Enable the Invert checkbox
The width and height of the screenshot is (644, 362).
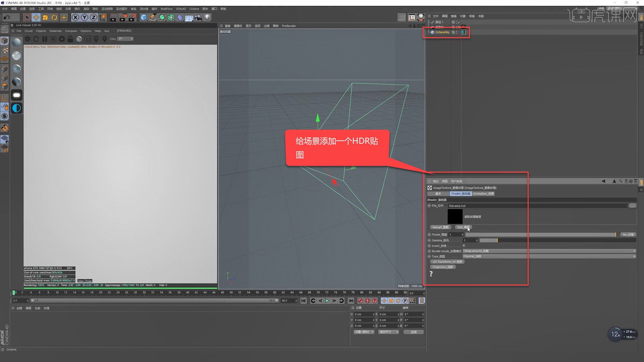[464, 246]
